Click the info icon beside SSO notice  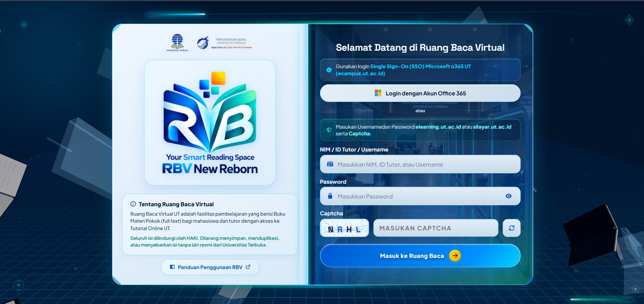(329, 70)
